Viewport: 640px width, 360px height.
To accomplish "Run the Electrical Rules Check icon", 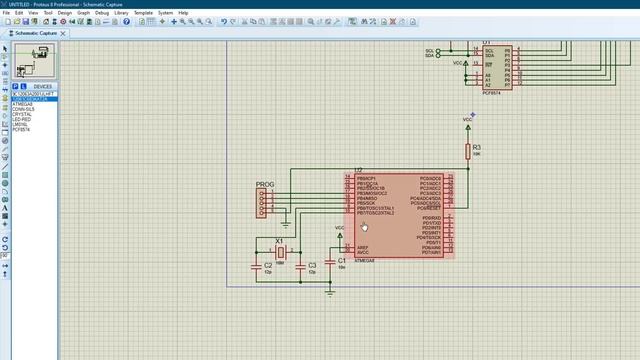I will tap(413, 22).
